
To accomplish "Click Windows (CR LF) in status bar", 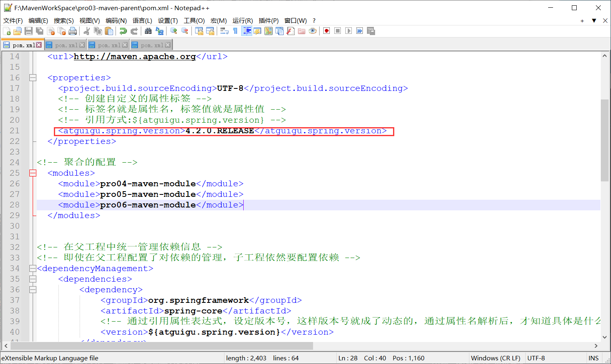I will click(x=495, y=358).
